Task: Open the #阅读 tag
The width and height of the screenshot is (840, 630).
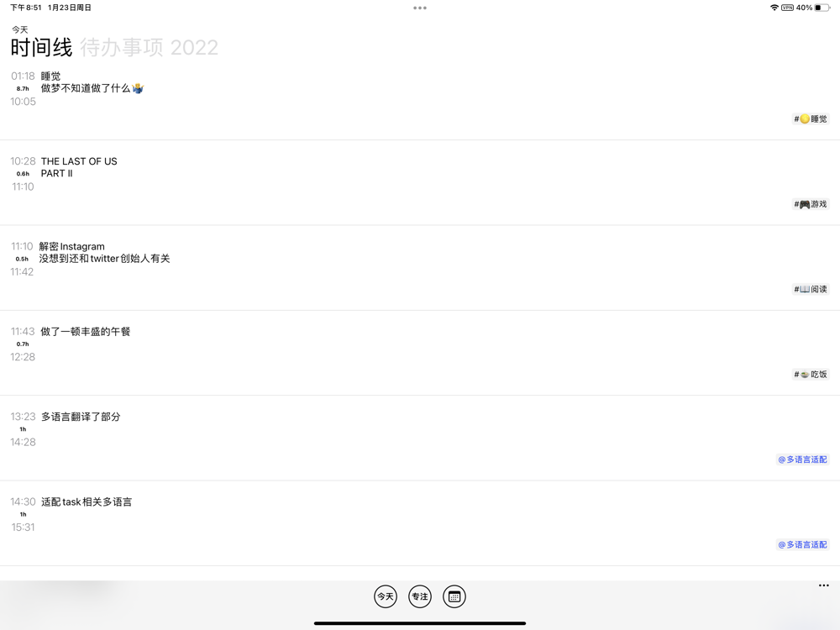Action: click(x=811, y=289)
